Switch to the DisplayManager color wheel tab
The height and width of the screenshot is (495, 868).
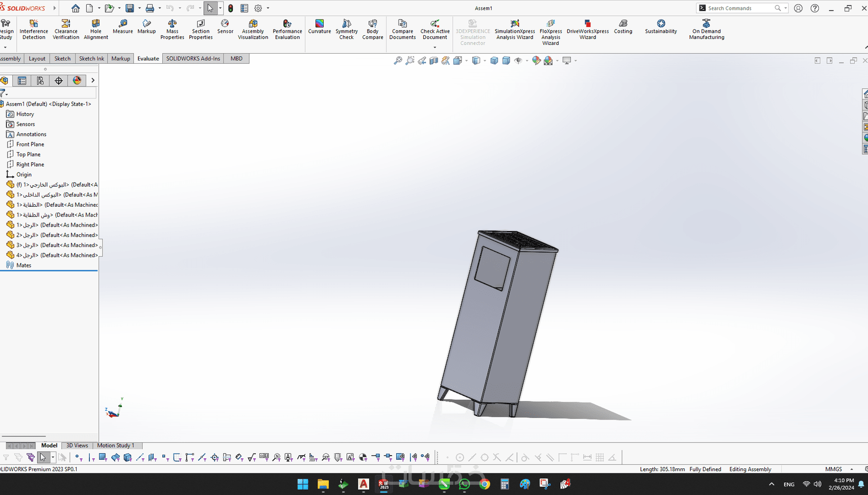77,81
